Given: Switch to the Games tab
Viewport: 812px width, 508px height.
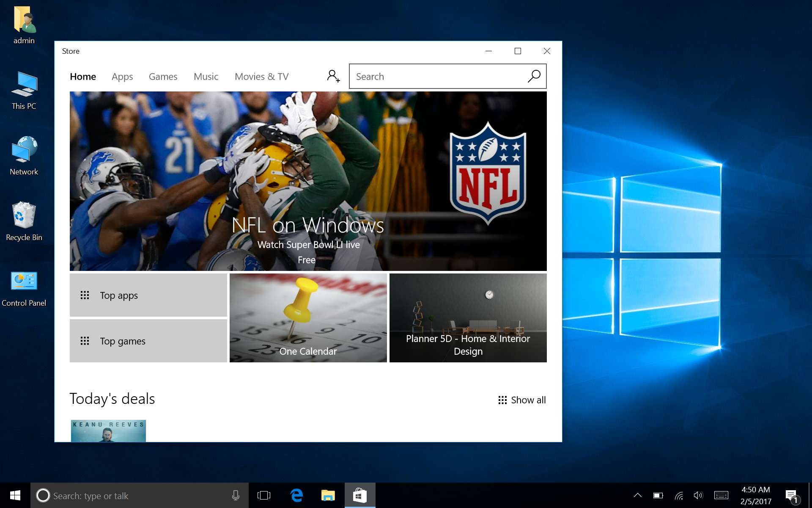Looking at the screenshot, I should point(163,77).
